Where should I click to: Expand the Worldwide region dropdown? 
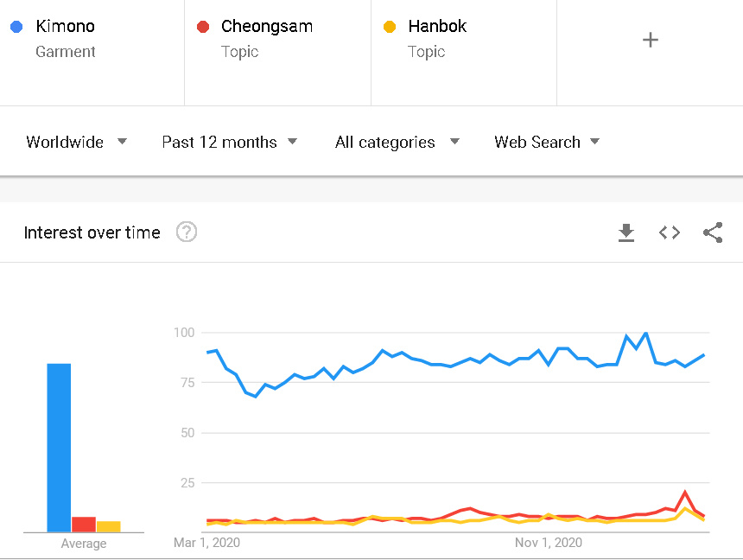[x=76, y=142]
